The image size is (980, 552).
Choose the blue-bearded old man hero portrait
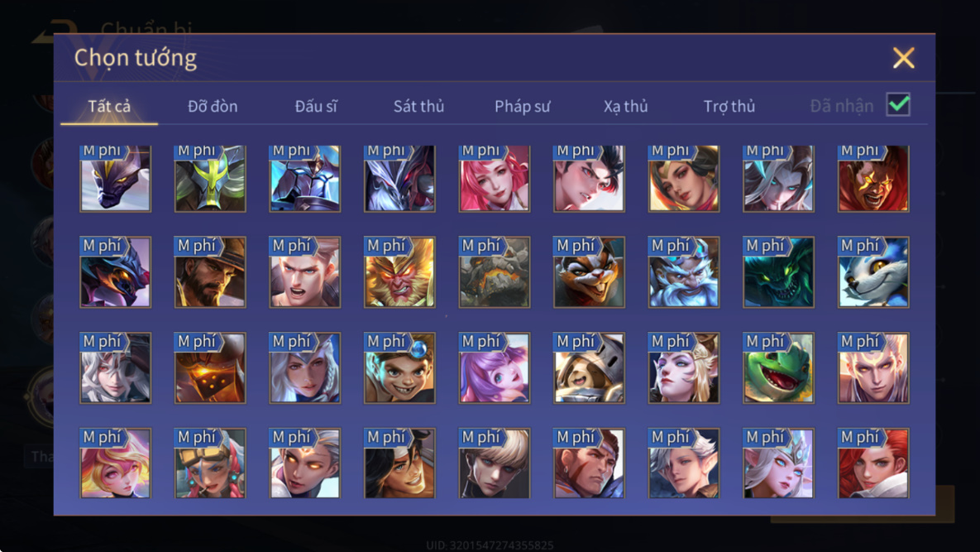684,272
